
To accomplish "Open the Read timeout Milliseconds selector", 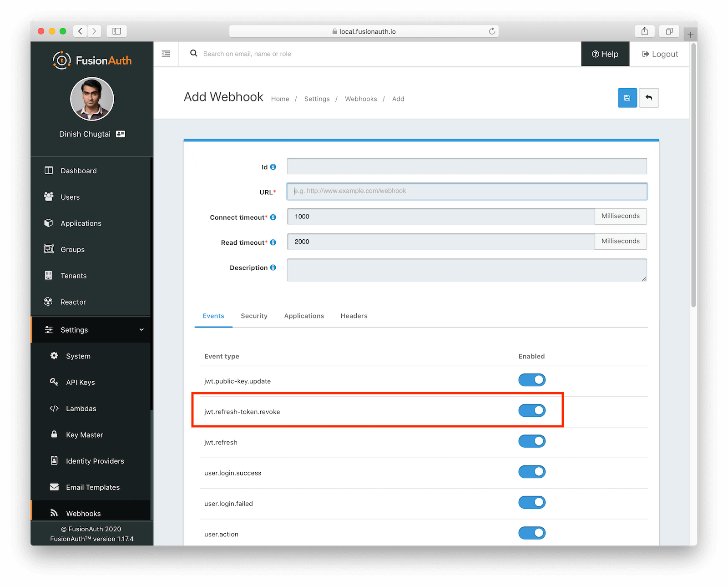I will click(x=620, y=241).
